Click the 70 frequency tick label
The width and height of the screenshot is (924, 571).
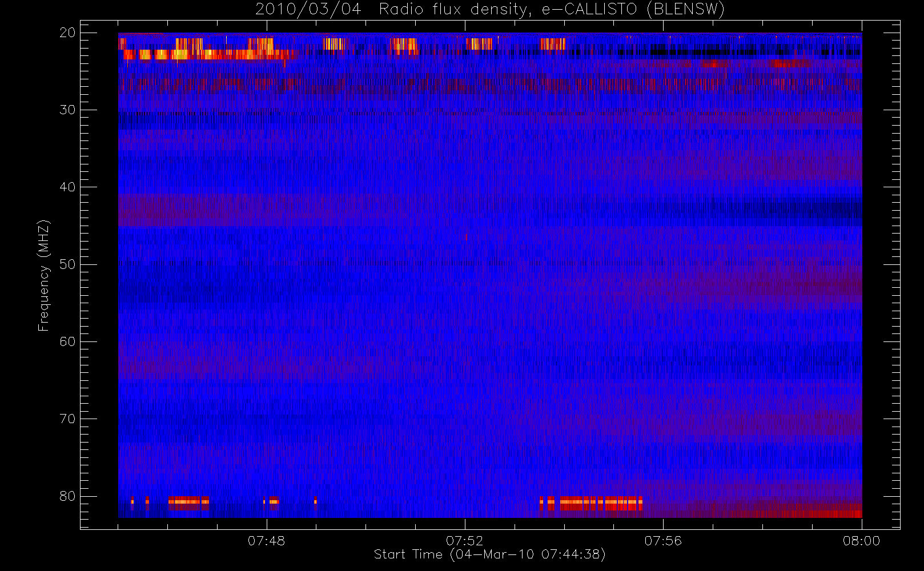click(x=67, y=419)
